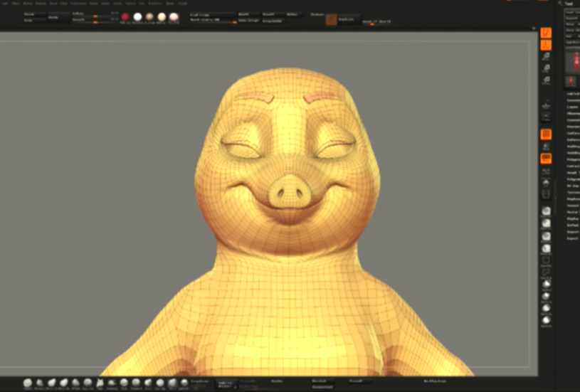Click the brown-orange square button in top shelf

[331, 20]
